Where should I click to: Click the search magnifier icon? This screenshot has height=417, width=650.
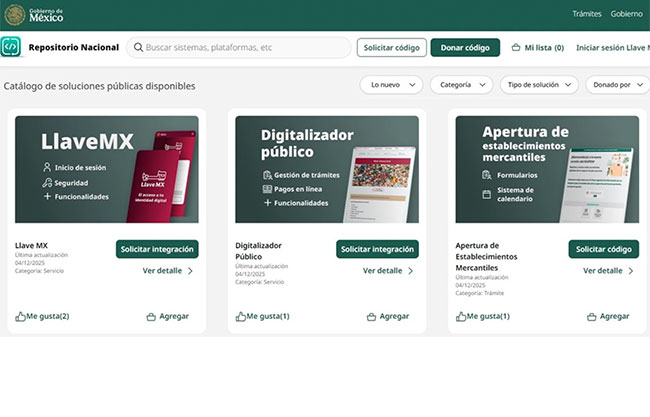point(137,47)
